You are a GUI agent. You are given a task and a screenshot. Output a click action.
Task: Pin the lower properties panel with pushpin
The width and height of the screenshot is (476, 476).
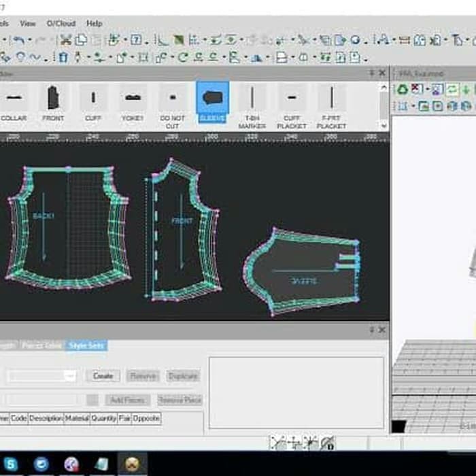[372, 330]
